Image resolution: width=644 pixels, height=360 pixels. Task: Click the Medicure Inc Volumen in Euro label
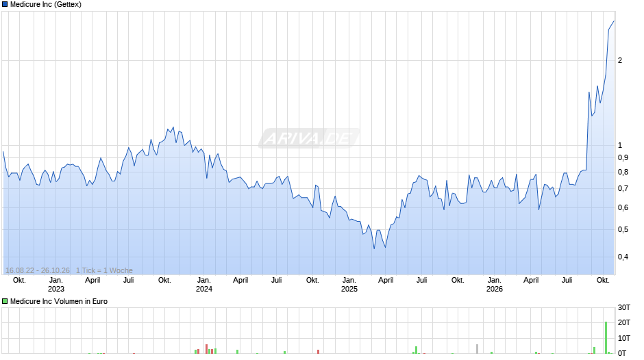coord(59,301)
